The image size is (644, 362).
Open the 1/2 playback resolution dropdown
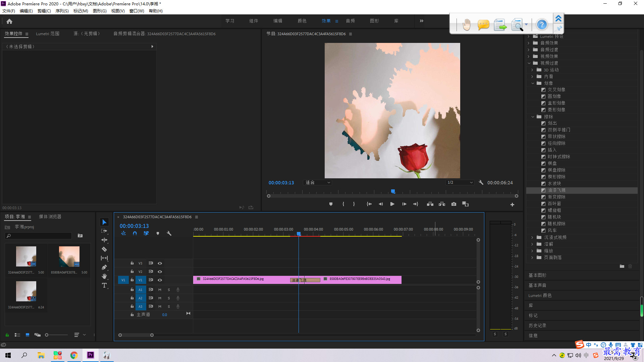click(460, 183)
